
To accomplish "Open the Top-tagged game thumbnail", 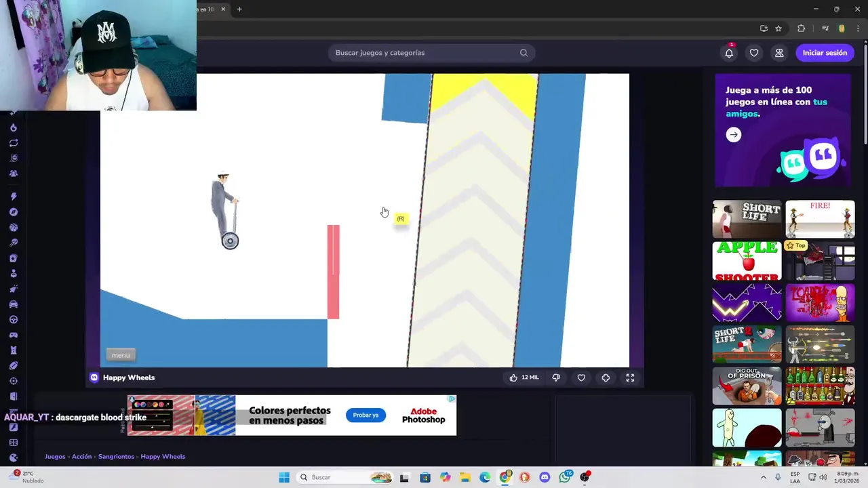I will pos(820,261).
